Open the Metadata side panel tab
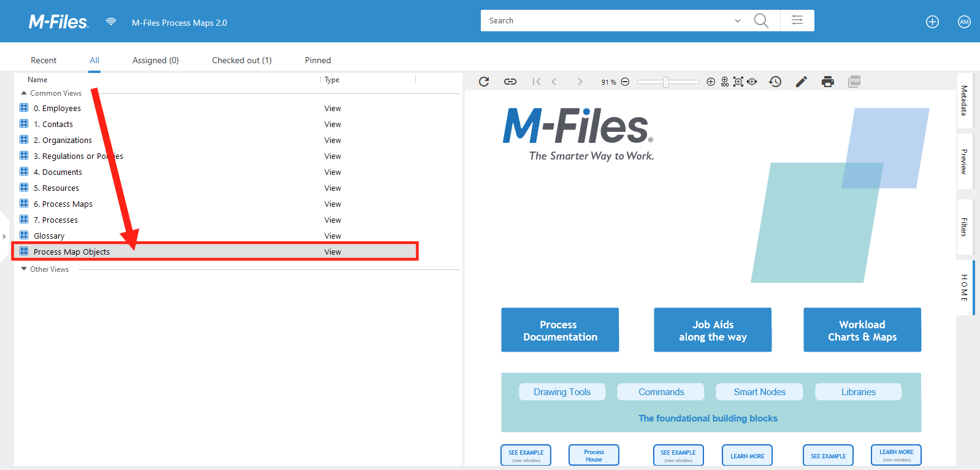The height and width of the screenshot is (470, 980). 964,101
